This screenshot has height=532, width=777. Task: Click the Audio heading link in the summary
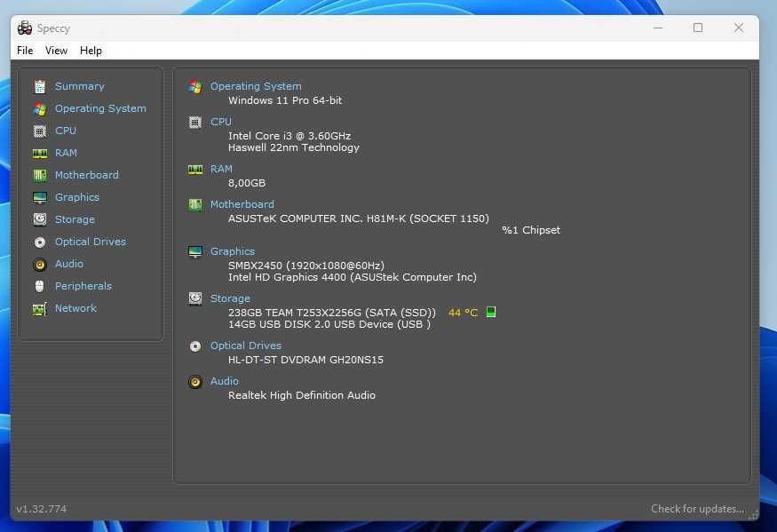[224, 381]
